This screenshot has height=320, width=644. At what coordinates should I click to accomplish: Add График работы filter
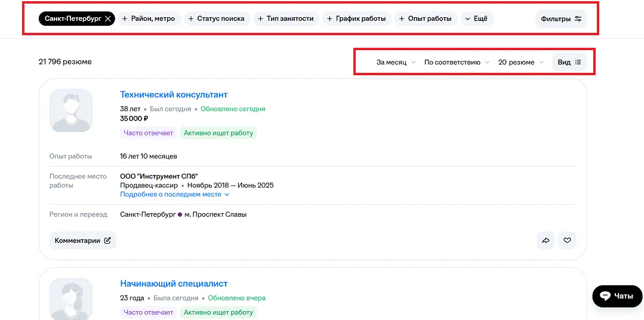[x=357, y=19]
